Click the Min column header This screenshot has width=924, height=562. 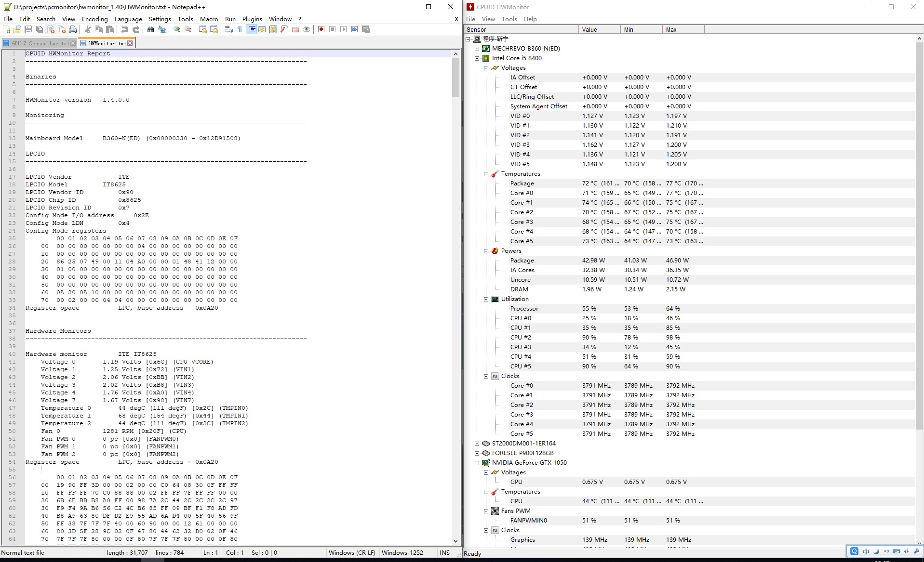pos(641,29)
